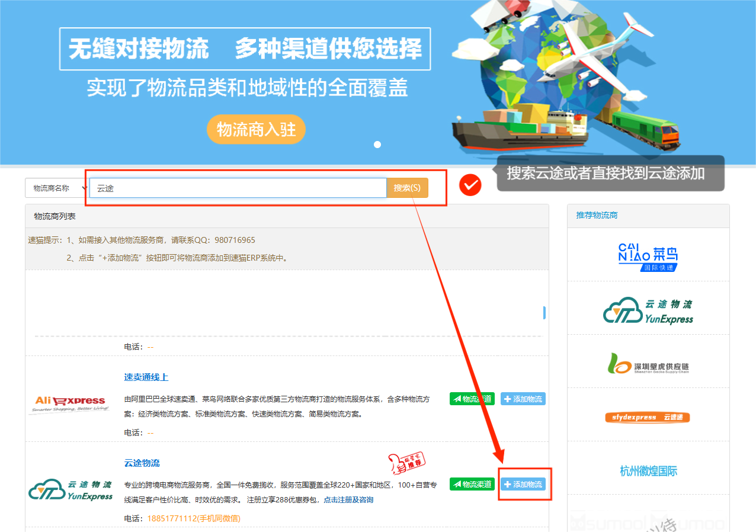The width and height of the screenshot is (756, 532).
Task: Click the 物流商入驻 banner button
Action: [x=256, y=129]
